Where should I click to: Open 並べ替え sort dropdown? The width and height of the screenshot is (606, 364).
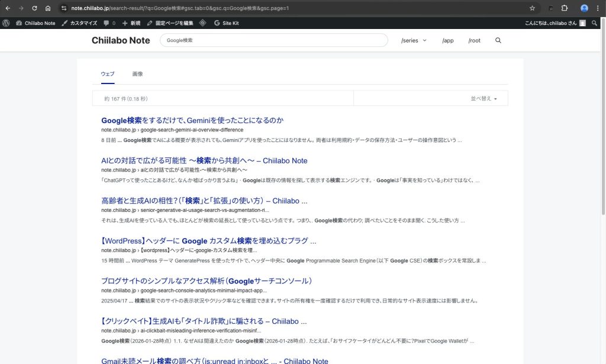coord(484,98)
